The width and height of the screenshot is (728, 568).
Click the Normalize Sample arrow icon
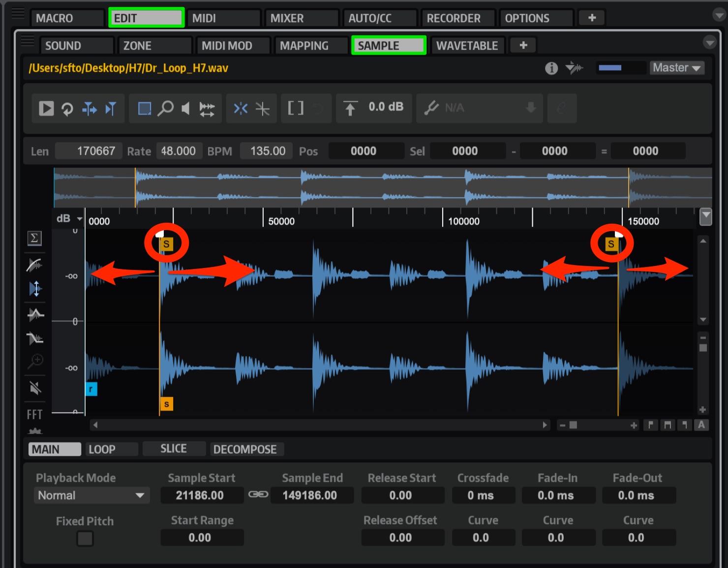click(350, 108)
